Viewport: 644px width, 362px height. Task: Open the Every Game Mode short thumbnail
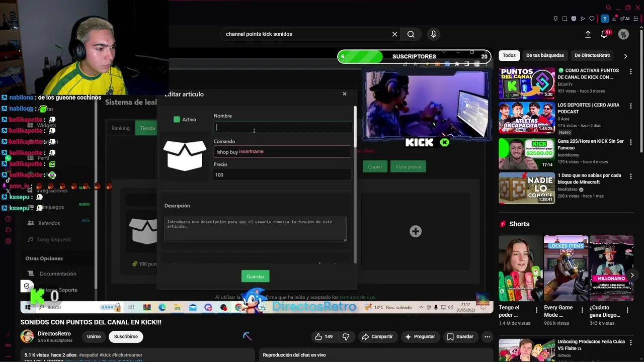566,268
